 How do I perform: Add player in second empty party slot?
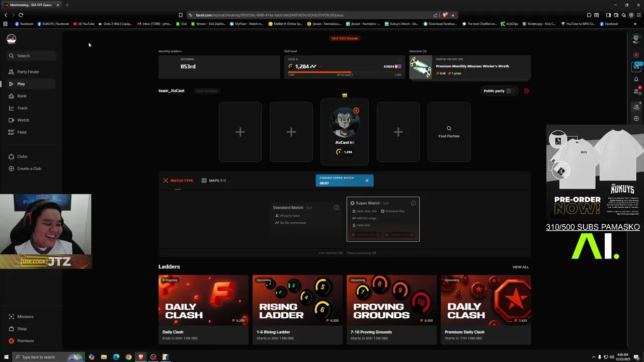[291, 132]
